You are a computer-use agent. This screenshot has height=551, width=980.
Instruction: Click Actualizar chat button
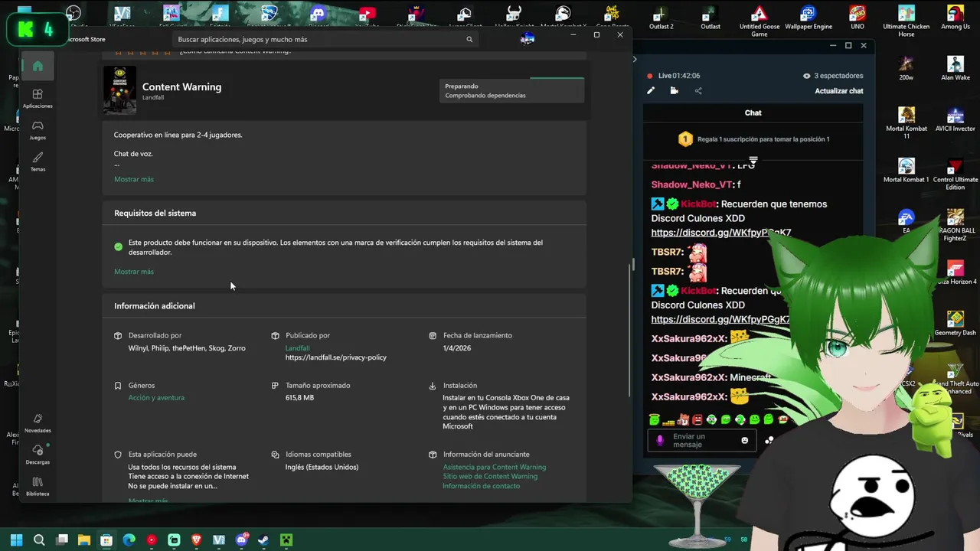839,90
